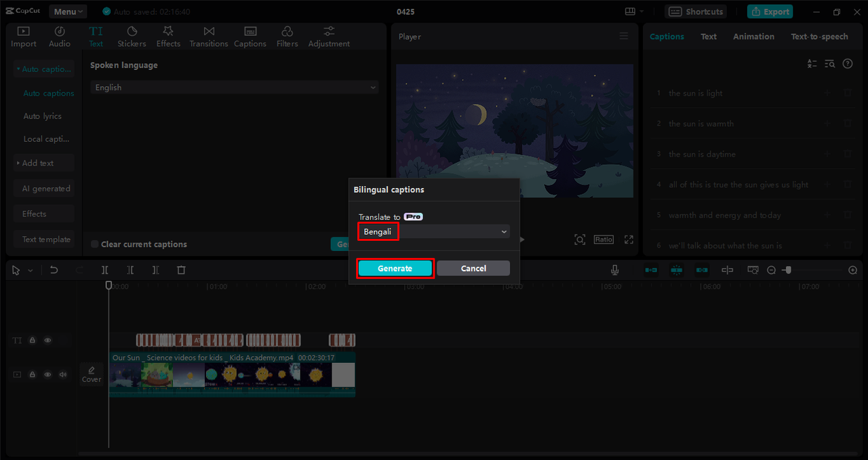This screenshot has width=868, height=460.
Task: Switch to the Captions tab in right panel
Action: 667,37
